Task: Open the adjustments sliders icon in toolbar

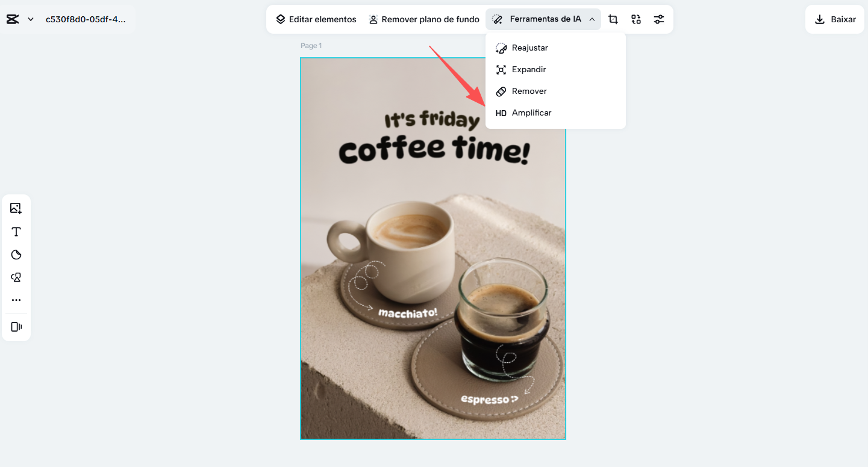Action: point(659,19)
